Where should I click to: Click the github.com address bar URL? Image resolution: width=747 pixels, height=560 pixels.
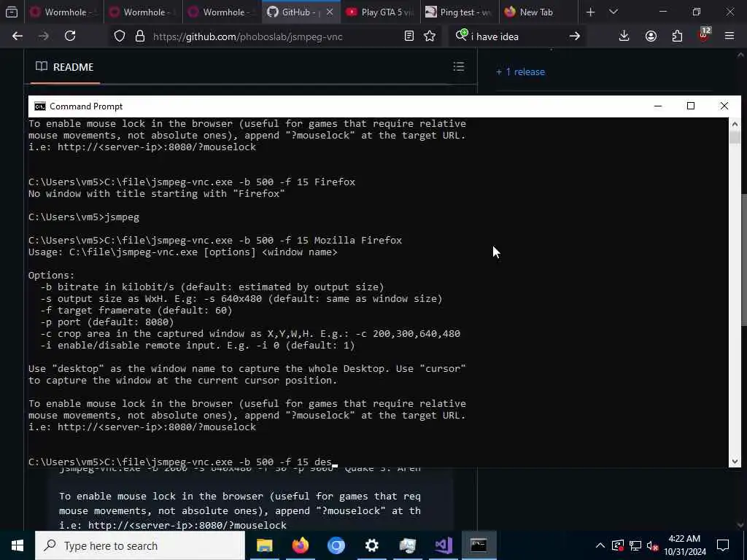pos(248,36)
